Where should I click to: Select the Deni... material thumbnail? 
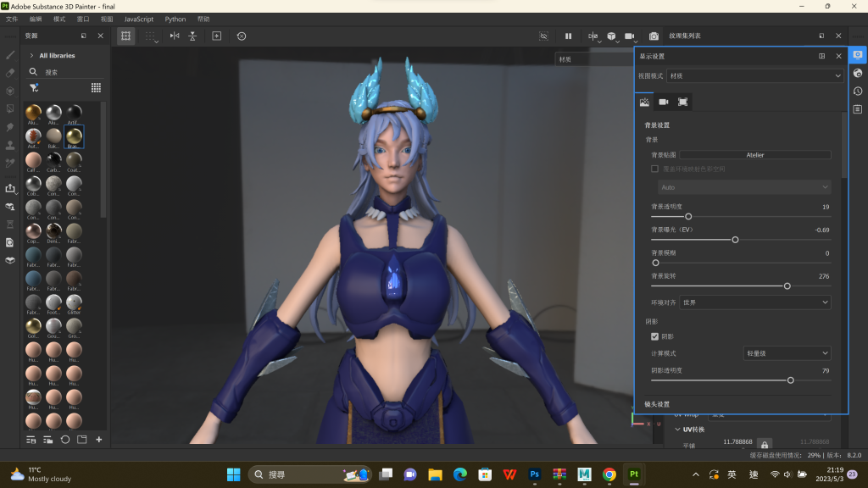click(x=53, y=232)
